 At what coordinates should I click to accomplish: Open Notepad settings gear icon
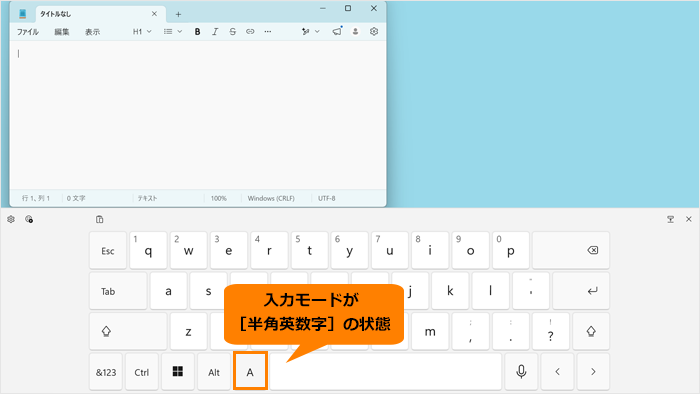[x=374, y=32]
